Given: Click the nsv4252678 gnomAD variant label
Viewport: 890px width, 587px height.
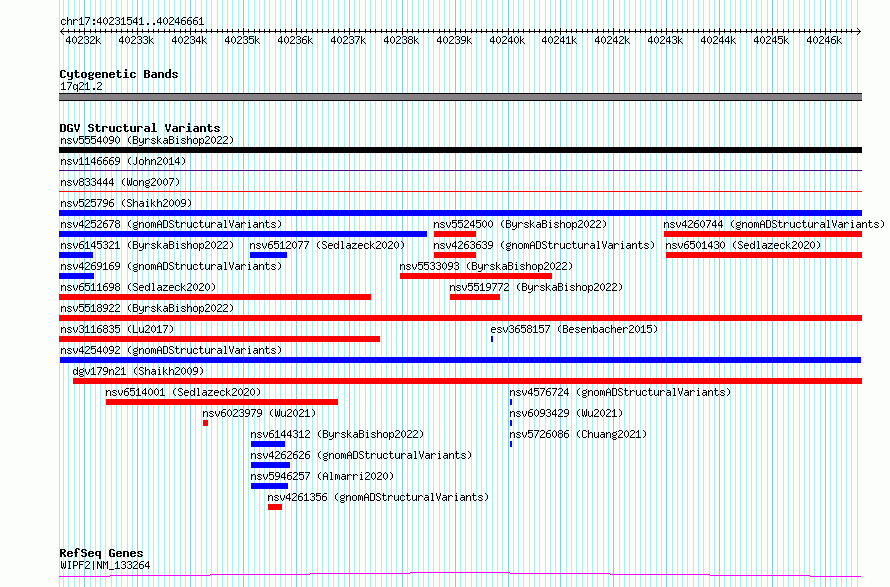Looking at the screenshot, I should (171, 224).
